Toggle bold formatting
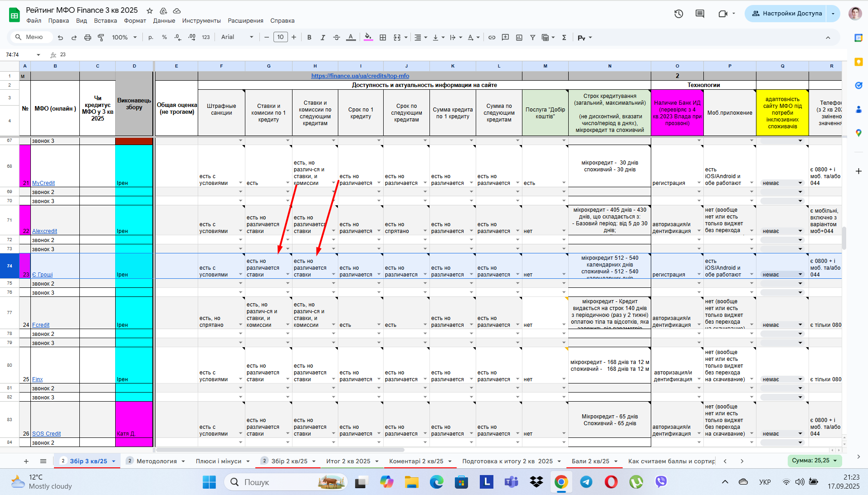Screen dimensions: 868x495 click(x=309, y=38)
